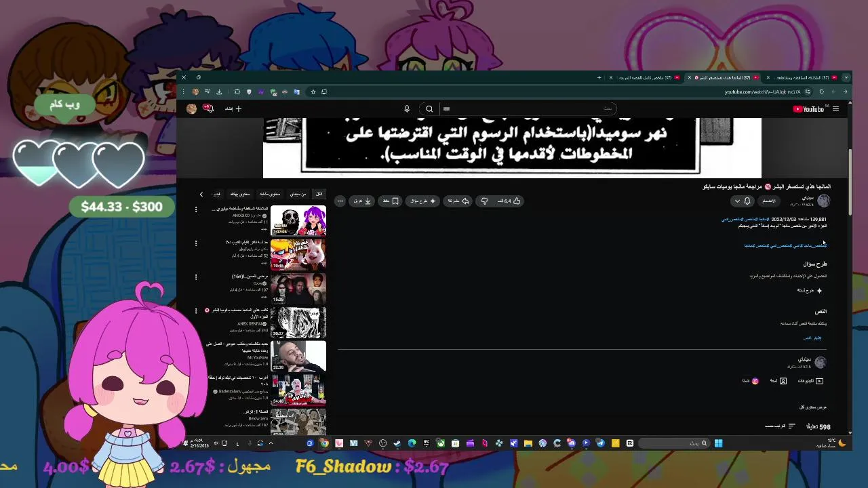Share the video
The width and height of the screenshot is (868, 488).
458,201
